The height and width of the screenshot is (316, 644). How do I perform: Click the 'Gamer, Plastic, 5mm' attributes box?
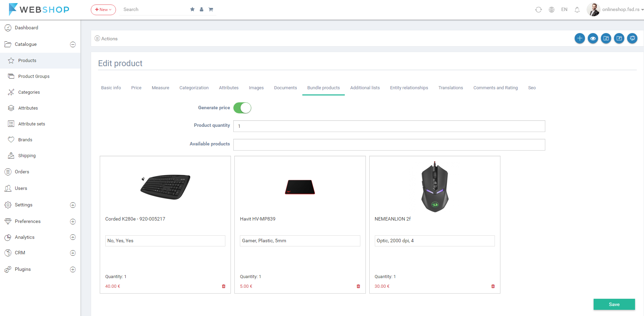point(300,241)
